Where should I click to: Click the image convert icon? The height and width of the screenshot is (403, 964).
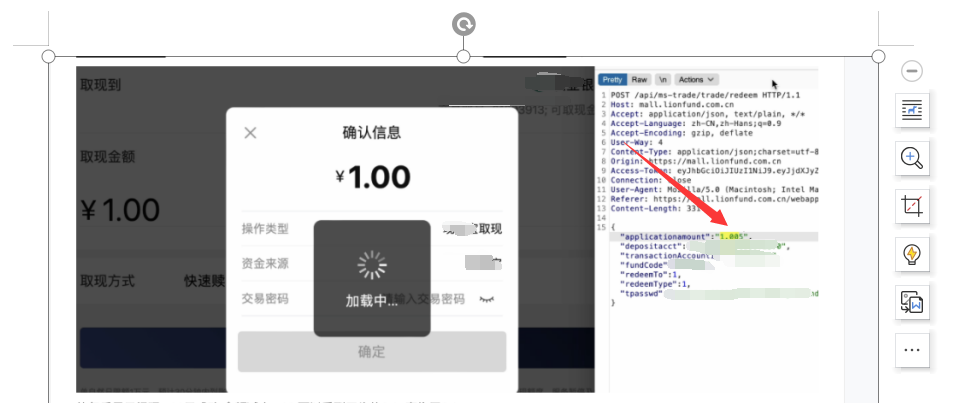pos(912,301)
